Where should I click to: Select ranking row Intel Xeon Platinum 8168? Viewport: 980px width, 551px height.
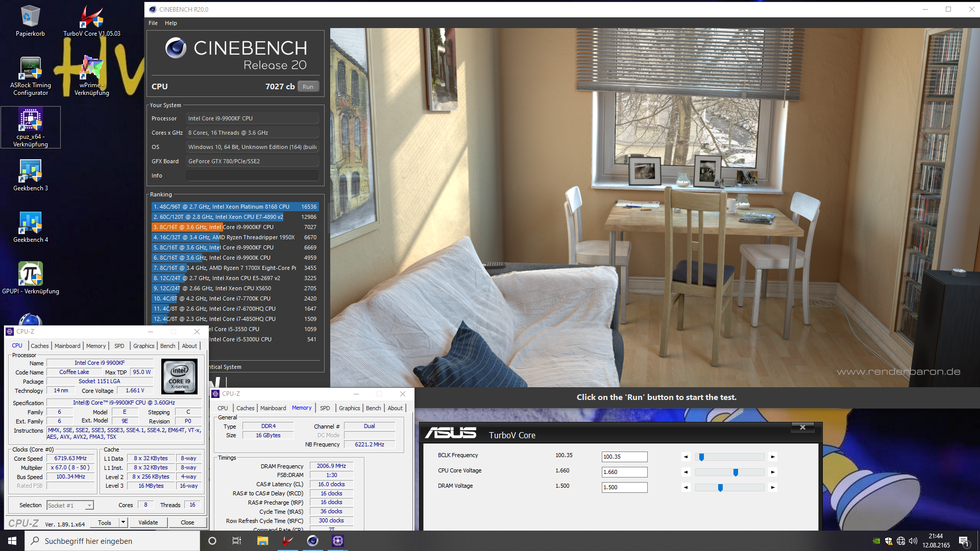(x=235, y=207)
